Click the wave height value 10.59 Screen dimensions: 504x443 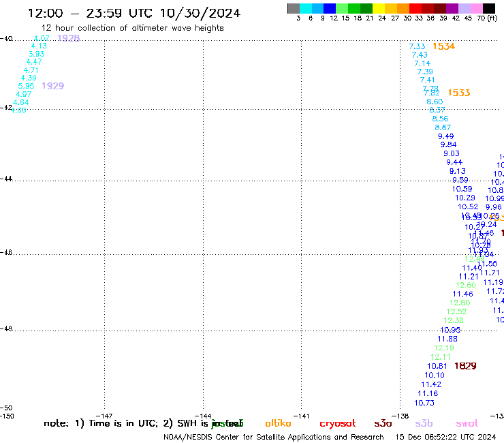pyautogui.click(x=462, y=189)
